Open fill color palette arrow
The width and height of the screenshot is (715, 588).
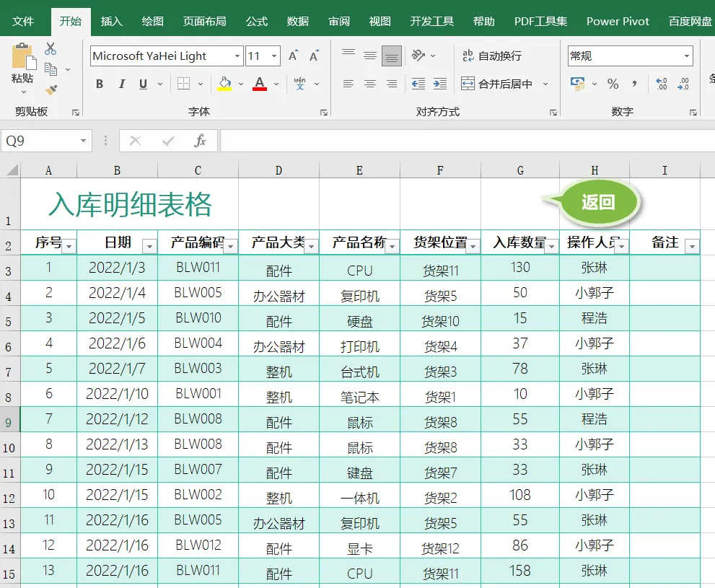[241, 84]
